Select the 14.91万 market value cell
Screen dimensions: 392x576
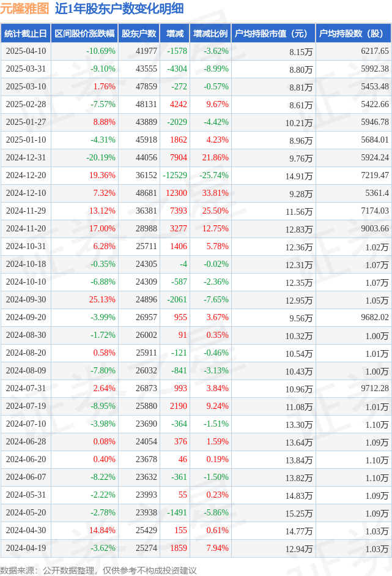coord(299,176)
